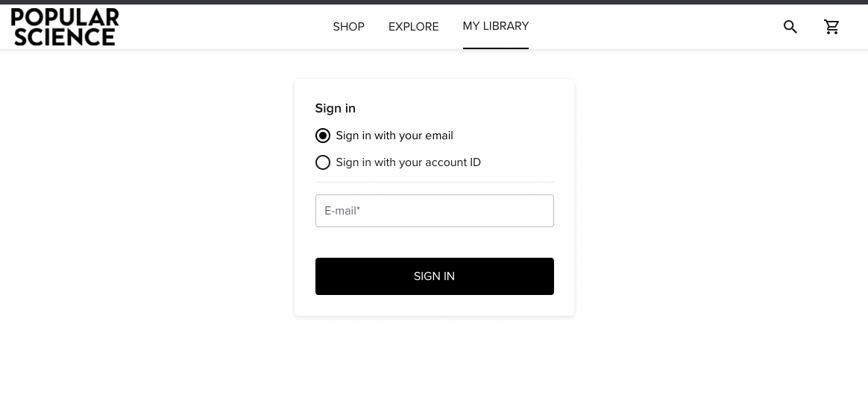
Task: Click the 'Sign in with your email' label
Action: 394,136
